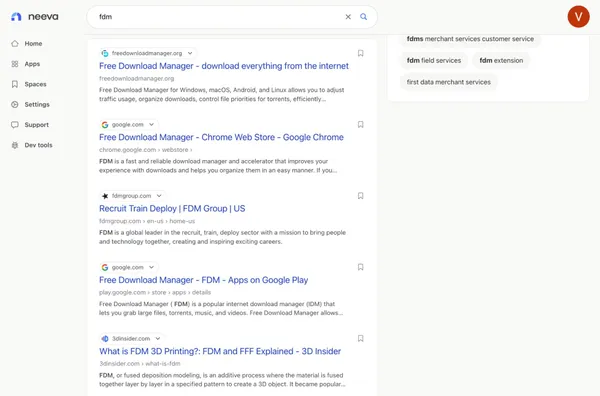This screenshot has height=396, width=600.
Task: Open 'Recruit Train Deploy | FDM Group' link
Action: click(172, 209)
